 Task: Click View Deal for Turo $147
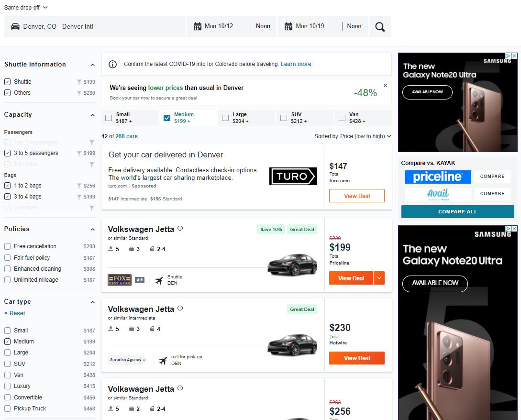pos(357,196)
